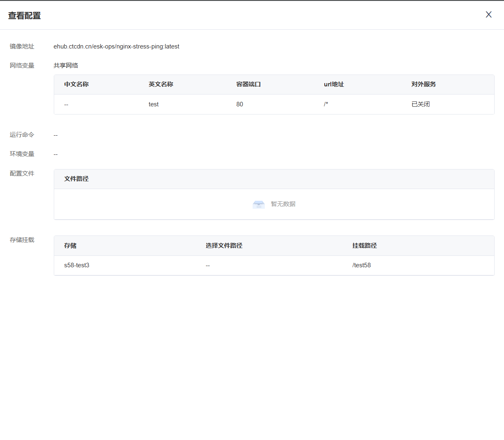This screenshot has height=440, width=504.
Task: Select the storage name s58-test3
Action: 77,265
